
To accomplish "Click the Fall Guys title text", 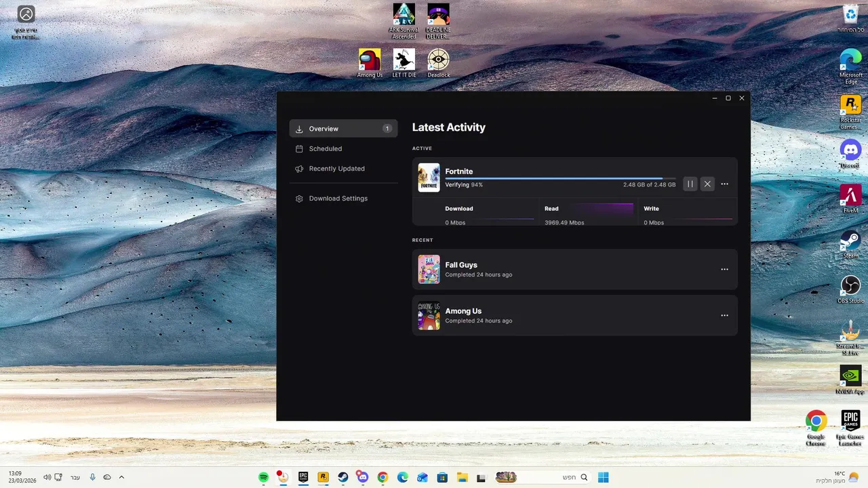I will (461, 265).
